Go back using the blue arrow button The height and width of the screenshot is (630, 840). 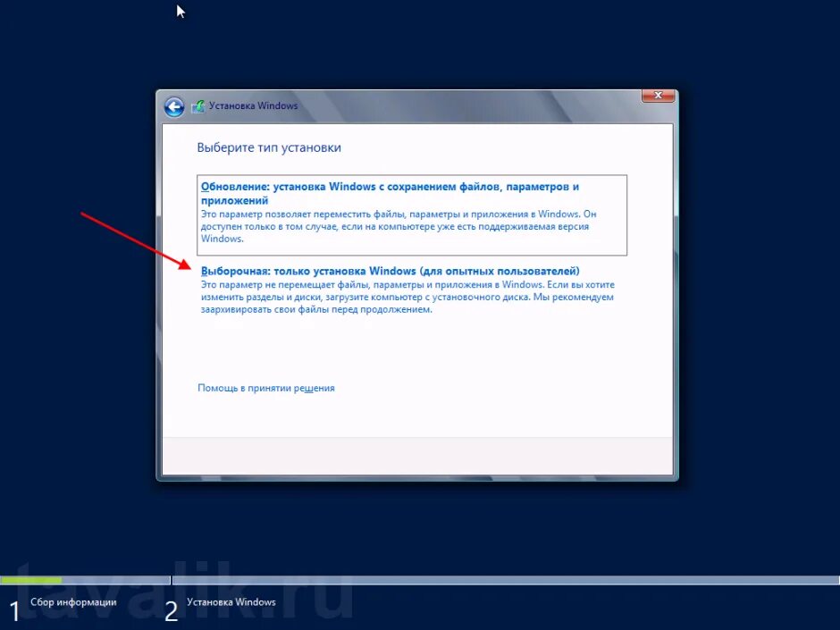[174, 106]
